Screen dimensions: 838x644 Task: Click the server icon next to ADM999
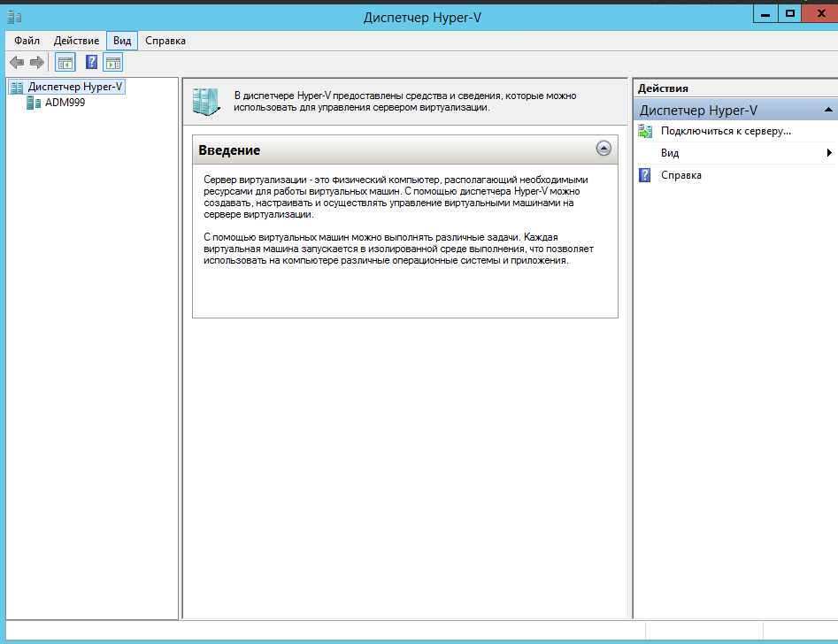click(34, 103)
